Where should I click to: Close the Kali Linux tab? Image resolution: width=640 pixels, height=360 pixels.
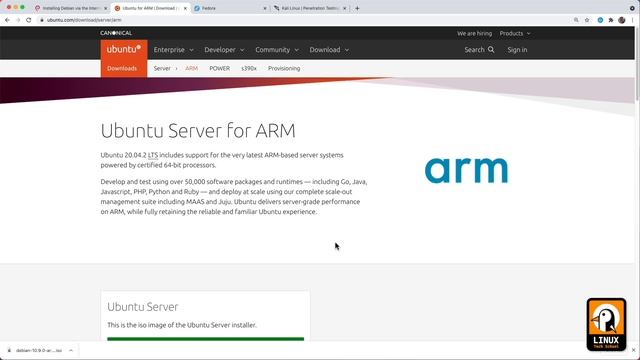(344, 8)
